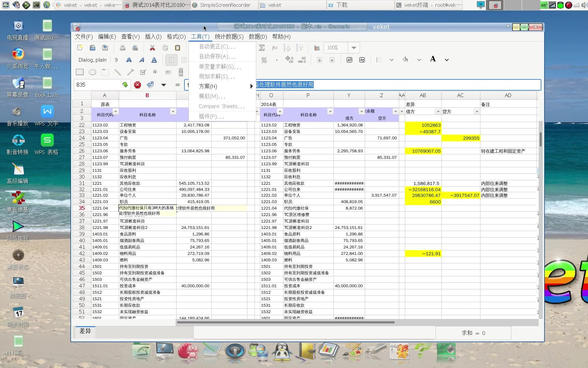This screenshot has height=368, width=588.
Task: Click the Copy toolbar icon
Action: tap(165, 48)
